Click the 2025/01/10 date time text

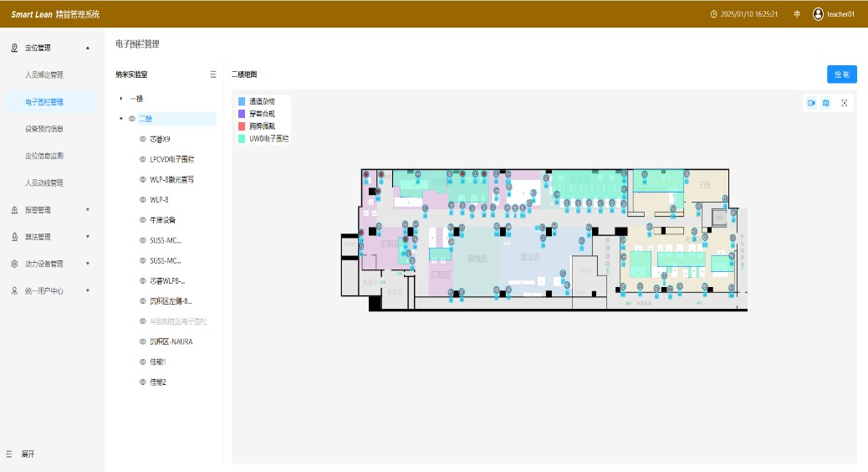[749, 14]
